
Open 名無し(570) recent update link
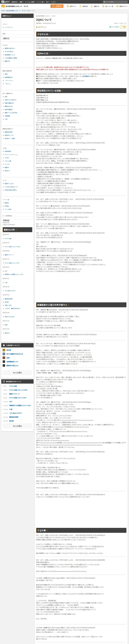(8, 305)
